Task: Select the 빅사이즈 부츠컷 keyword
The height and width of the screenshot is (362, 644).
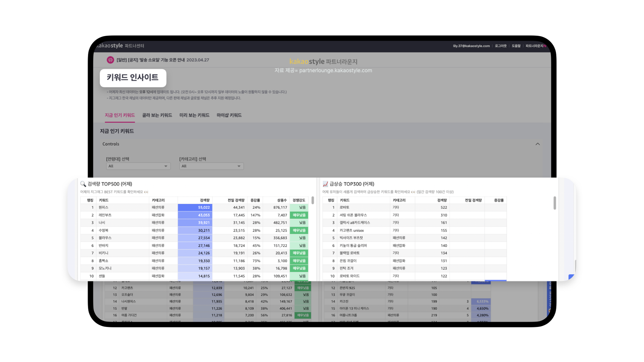Action: pos(351,238)
